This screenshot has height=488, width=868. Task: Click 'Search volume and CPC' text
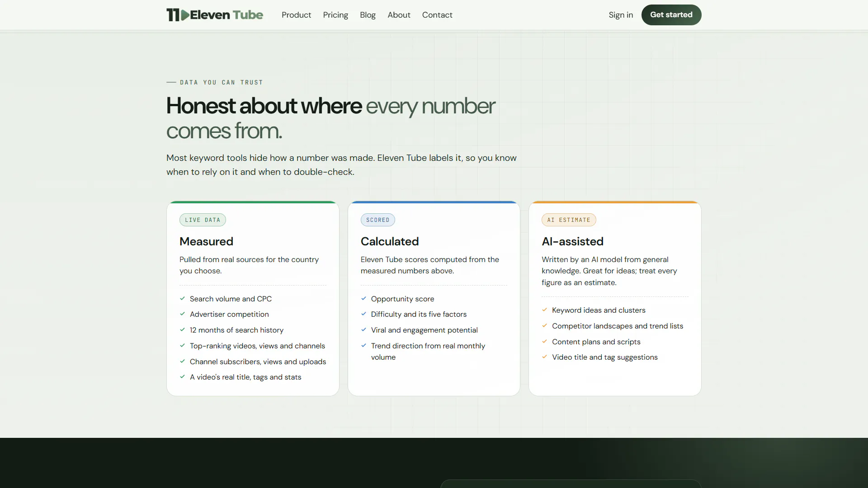point(231,299)
